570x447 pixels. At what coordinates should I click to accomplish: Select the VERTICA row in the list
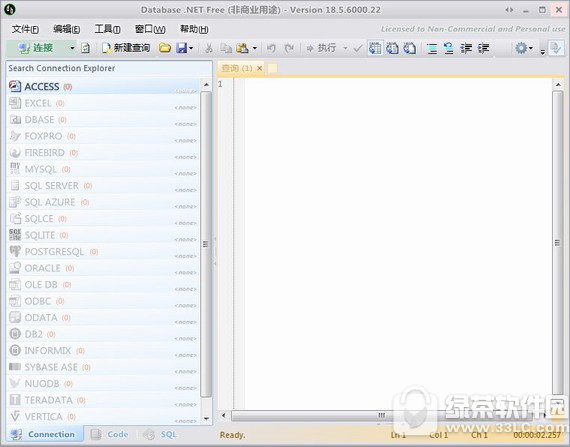(103, 416)
